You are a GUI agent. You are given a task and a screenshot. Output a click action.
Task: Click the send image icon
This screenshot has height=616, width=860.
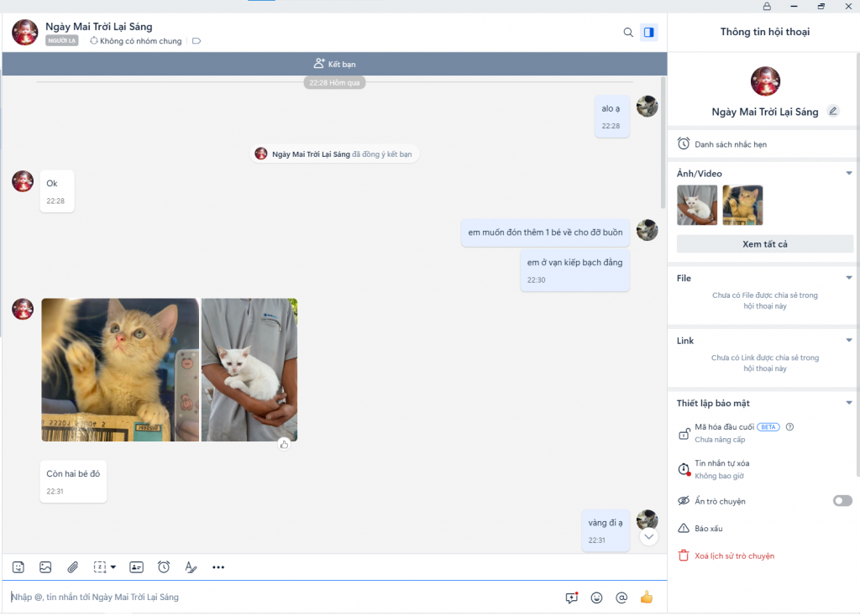click(x=45, y=567)
